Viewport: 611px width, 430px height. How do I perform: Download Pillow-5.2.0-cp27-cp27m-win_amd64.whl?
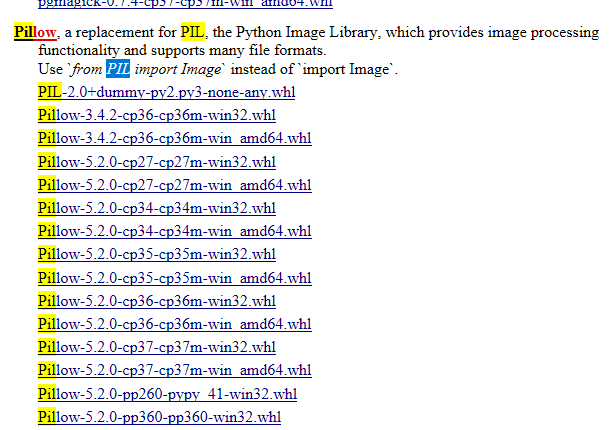coord(175,185)
